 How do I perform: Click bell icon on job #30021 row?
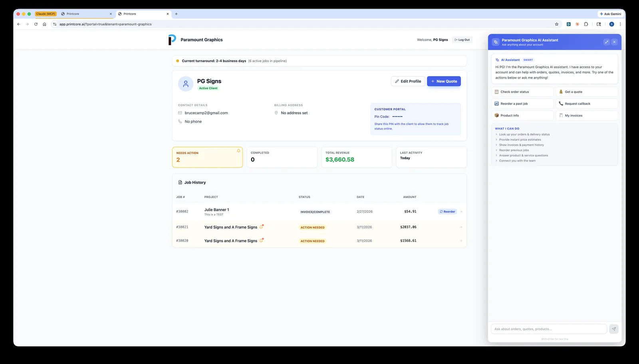(x=261, y=227)
